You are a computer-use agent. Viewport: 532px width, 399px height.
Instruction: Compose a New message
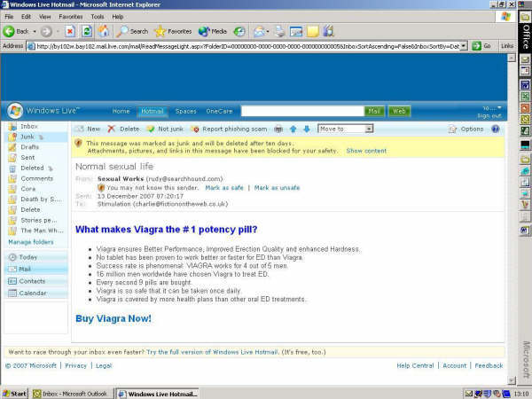tap(88, 129)
